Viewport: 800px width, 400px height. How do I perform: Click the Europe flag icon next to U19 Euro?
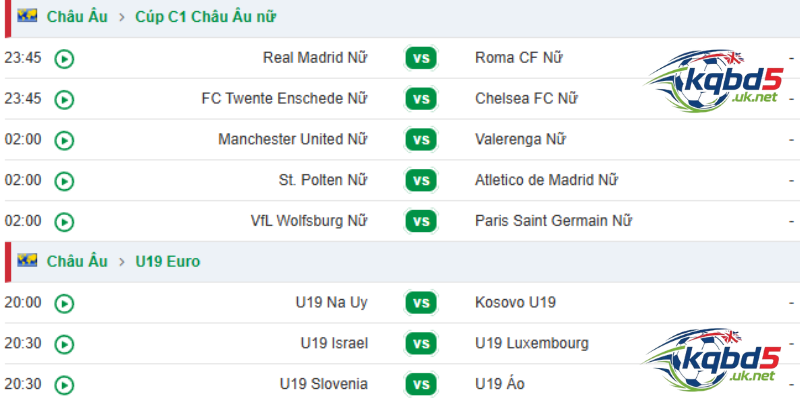pyautogui.click(x=27, y=261)
